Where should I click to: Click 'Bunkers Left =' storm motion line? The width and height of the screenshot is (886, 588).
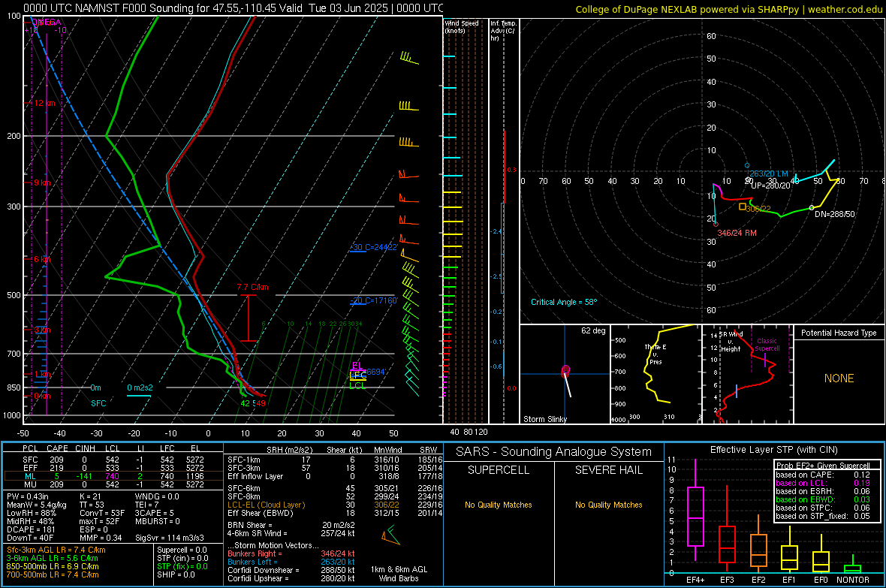pos(291,562)
